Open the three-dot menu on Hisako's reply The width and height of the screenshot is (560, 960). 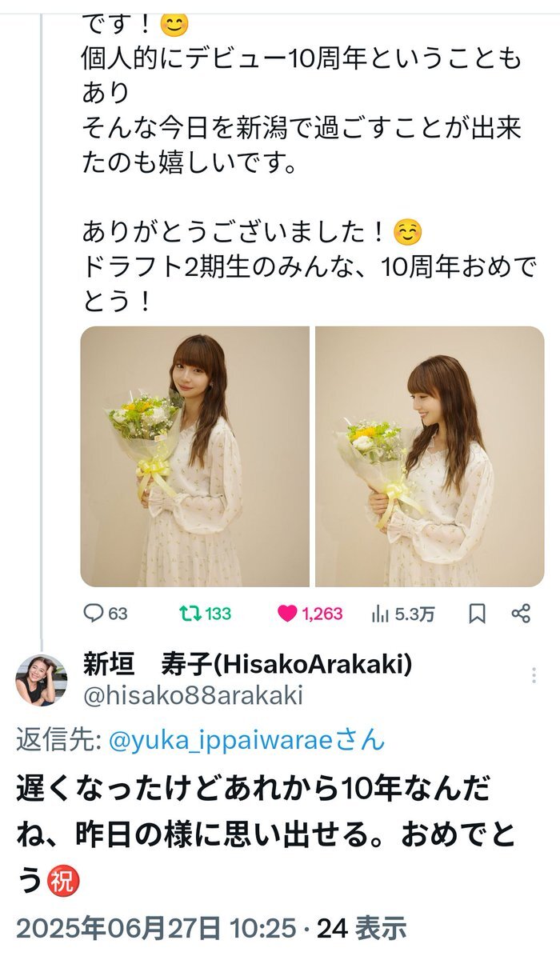coord(534,676)
